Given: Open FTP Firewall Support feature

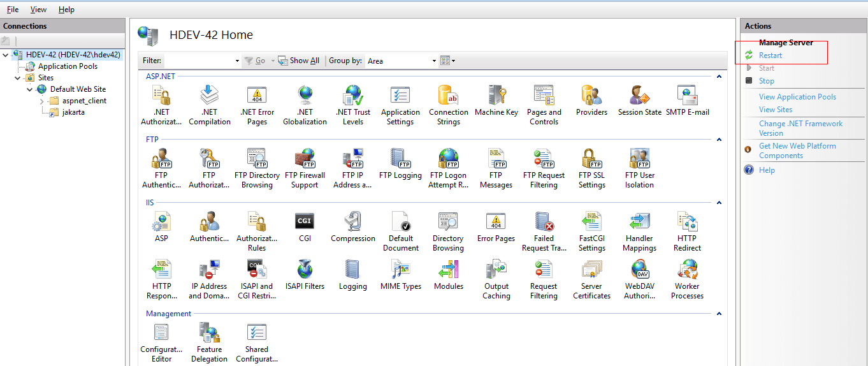Looking at the screenshot, I should point(305,168).
